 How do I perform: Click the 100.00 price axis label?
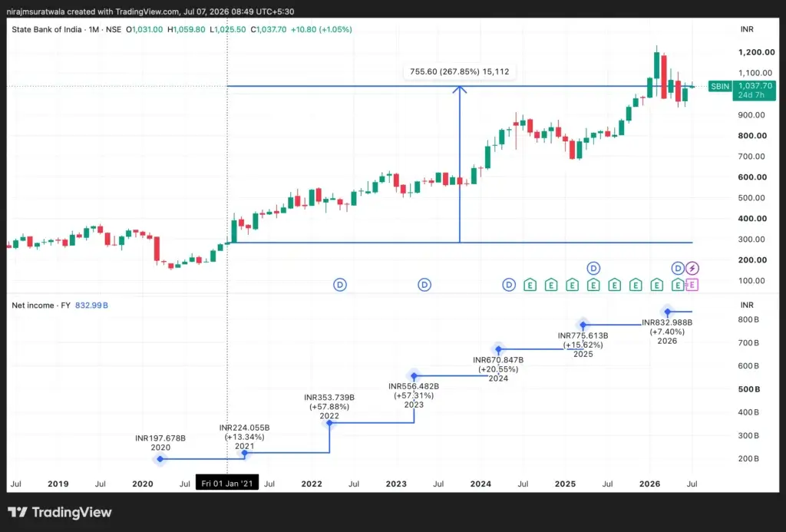pos(752,281)
